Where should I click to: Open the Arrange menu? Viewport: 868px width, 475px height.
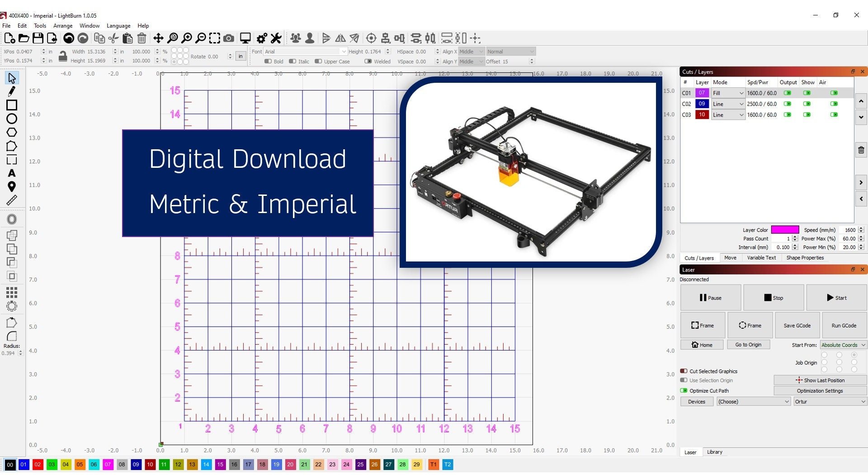63,26
